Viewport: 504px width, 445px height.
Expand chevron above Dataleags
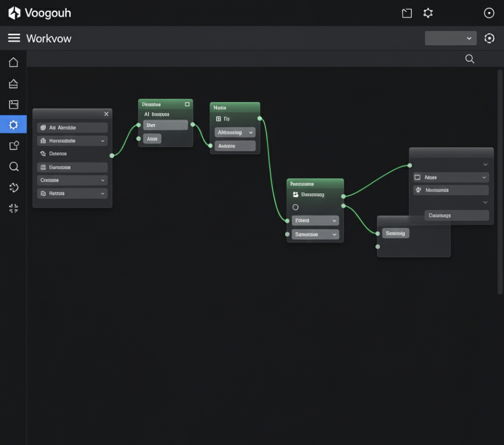click(x=485, y=202)
